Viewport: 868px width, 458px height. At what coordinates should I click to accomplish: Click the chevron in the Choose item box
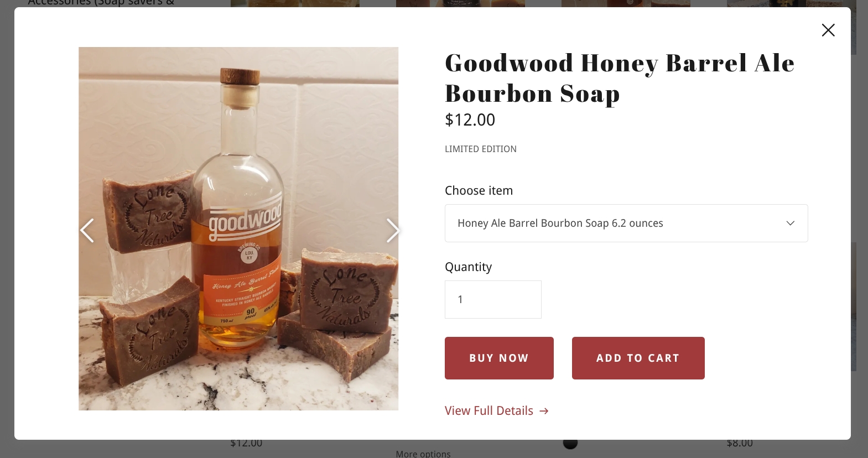(x=790, y=223)
